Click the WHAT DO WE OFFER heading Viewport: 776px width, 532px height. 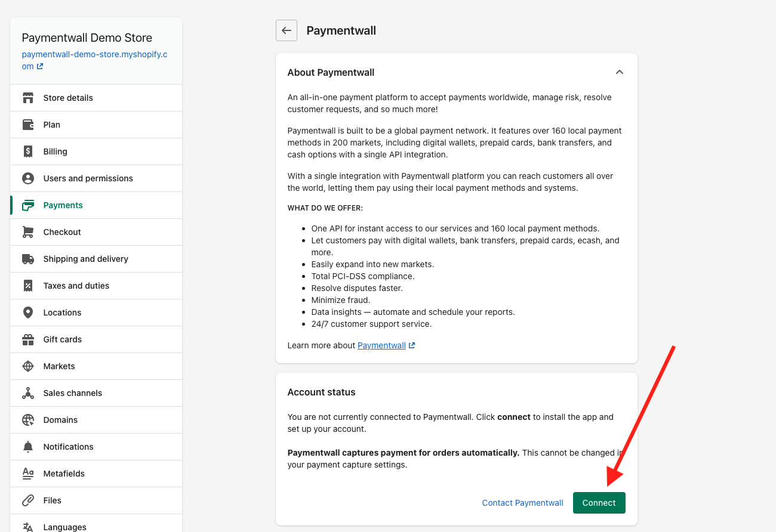point(325,208)
